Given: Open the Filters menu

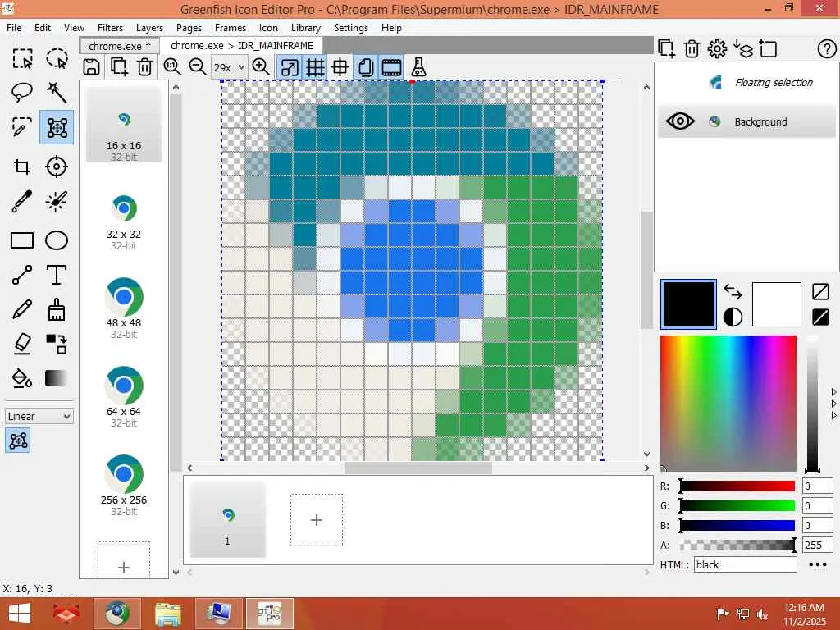Looking at the screenshot, I should point(110,28).
